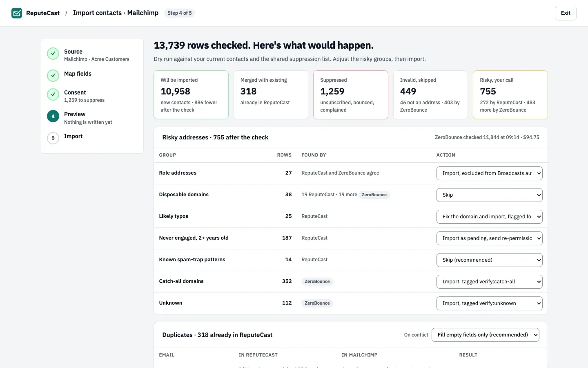Open Never engaged action dropdown
This screenshot has width=588, height=368.
pyautogui.click(x=490, y=238)
